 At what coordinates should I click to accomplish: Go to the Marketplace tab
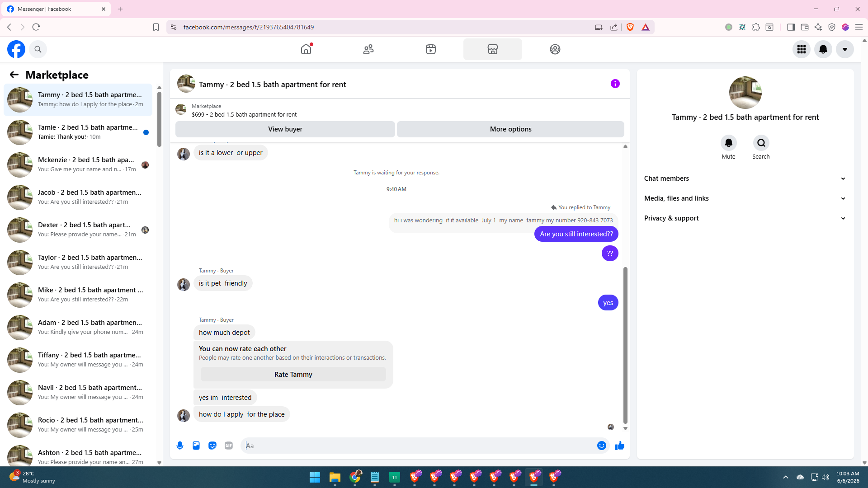click(493, 49)
